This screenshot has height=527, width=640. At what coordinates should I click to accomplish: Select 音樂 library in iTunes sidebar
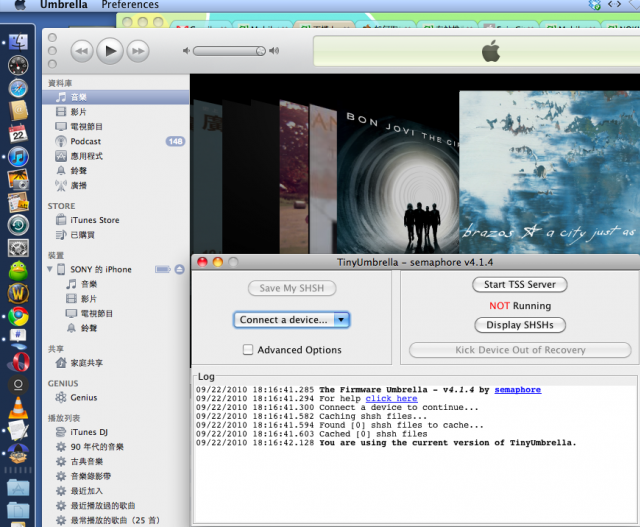(116, 97)
